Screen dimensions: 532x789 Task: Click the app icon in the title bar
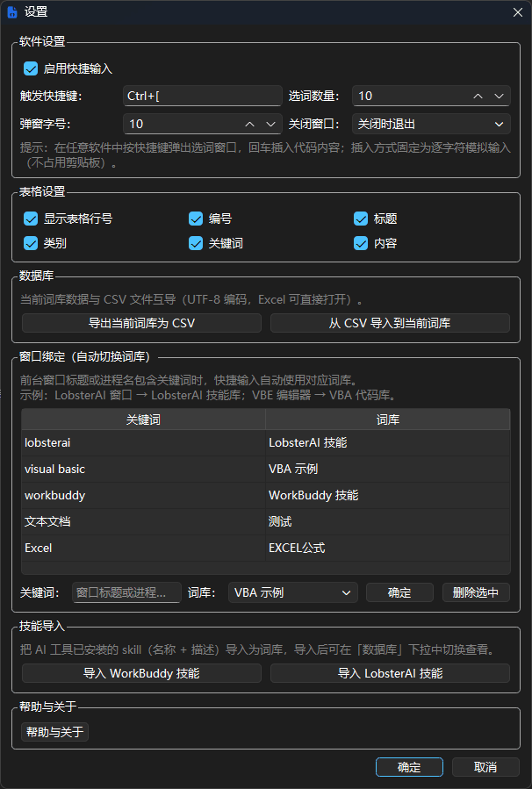pyautogui.click(x=12, y=12)
